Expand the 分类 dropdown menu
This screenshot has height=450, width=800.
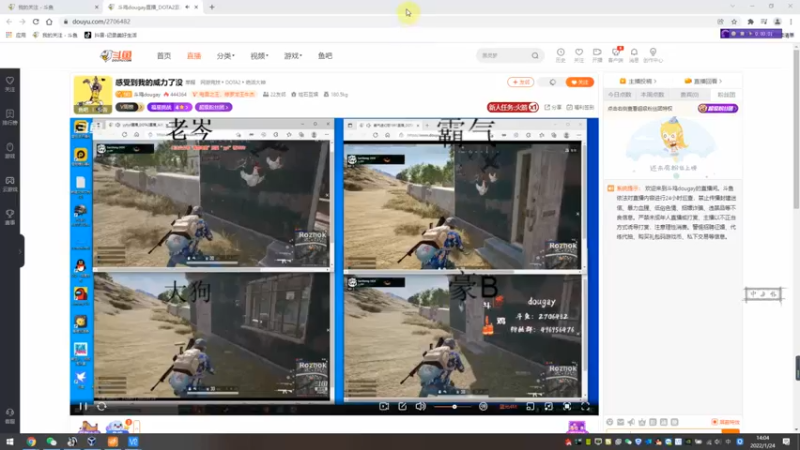tap(226, 56)
